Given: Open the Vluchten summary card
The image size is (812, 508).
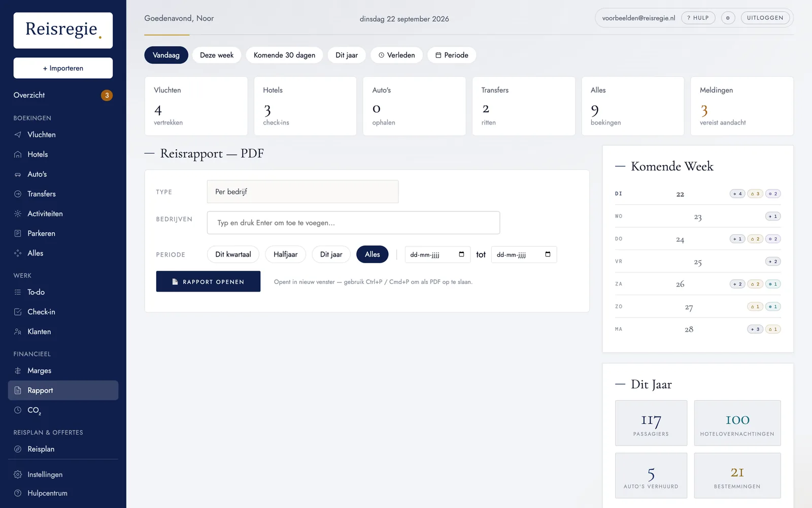Looking at the screenshot, I should coord(196,106).
